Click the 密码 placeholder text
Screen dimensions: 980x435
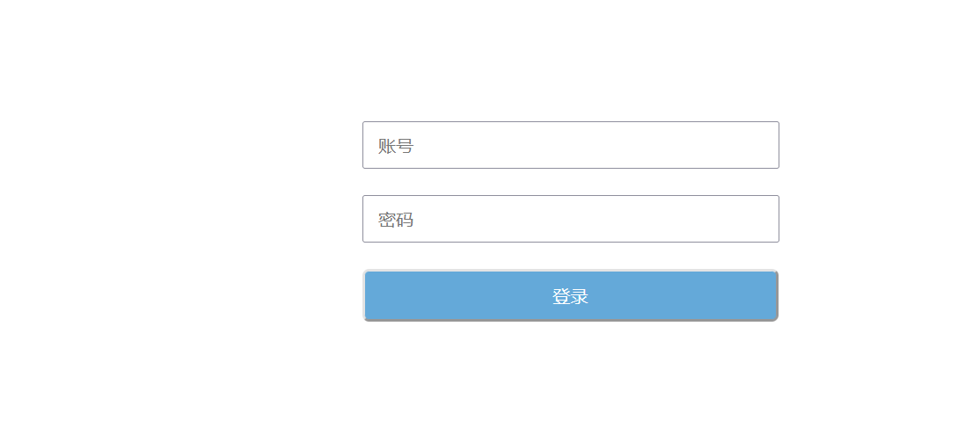[x=396, y=220]
